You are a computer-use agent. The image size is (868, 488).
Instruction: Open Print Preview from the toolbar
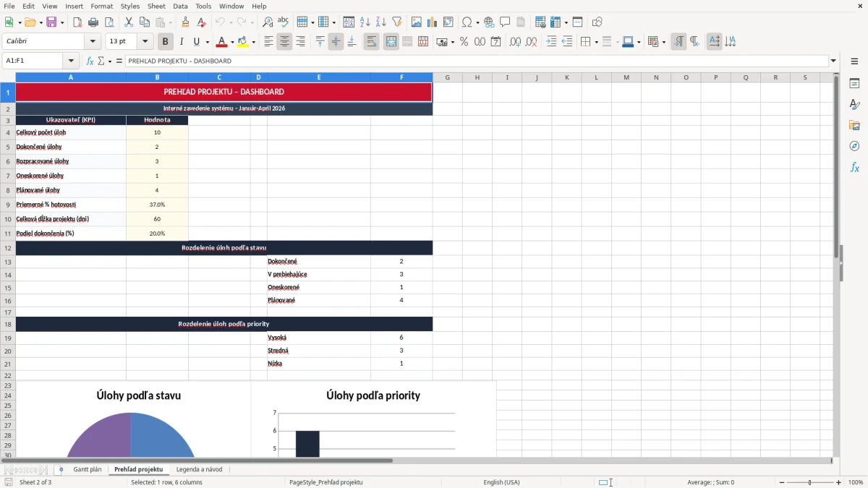point(109,22)
